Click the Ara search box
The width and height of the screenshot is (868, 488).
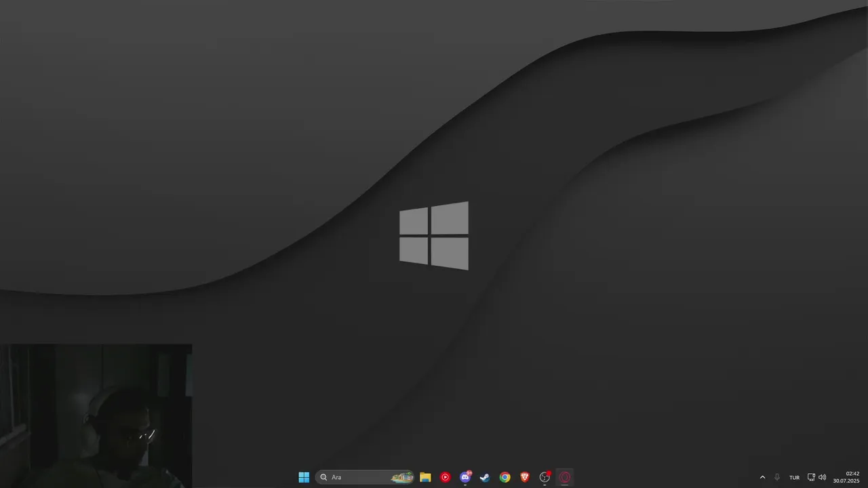(366, 477)
